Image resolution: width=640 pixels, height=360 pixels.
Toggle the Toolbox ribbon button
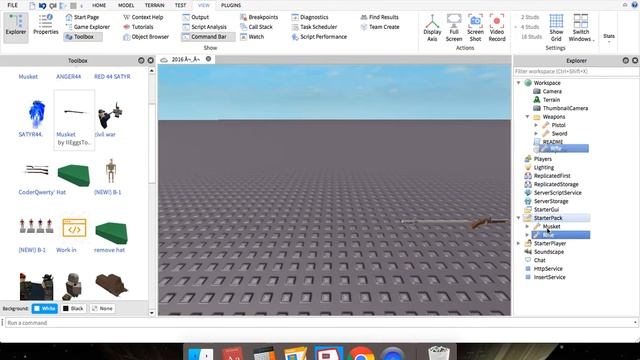(x=83, y=37)
